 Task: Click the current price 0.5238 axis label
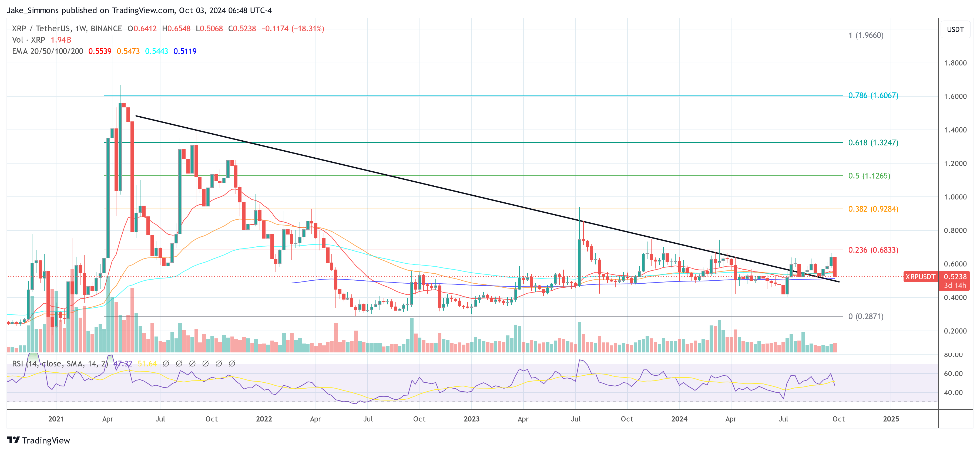click(x=955, y=277)
